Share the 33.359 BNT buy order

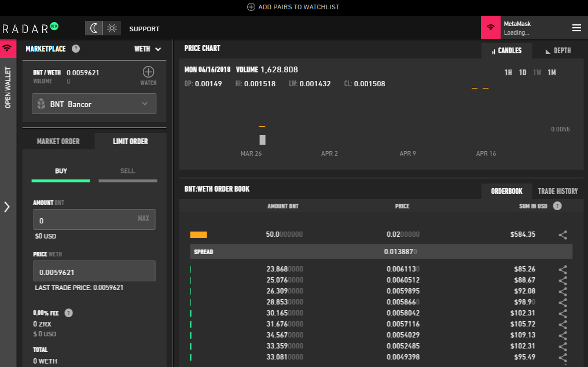click(563, 346)
